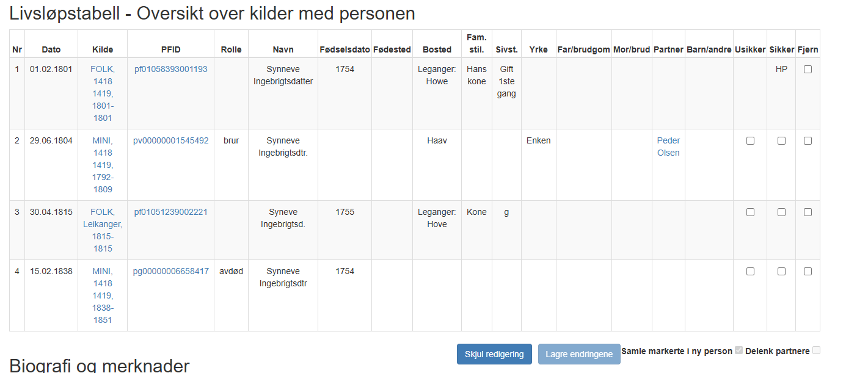868x373 pixels.
Task: Mark row 4 as Fjern
Action: pyautogui.click(x=808, y=272)
